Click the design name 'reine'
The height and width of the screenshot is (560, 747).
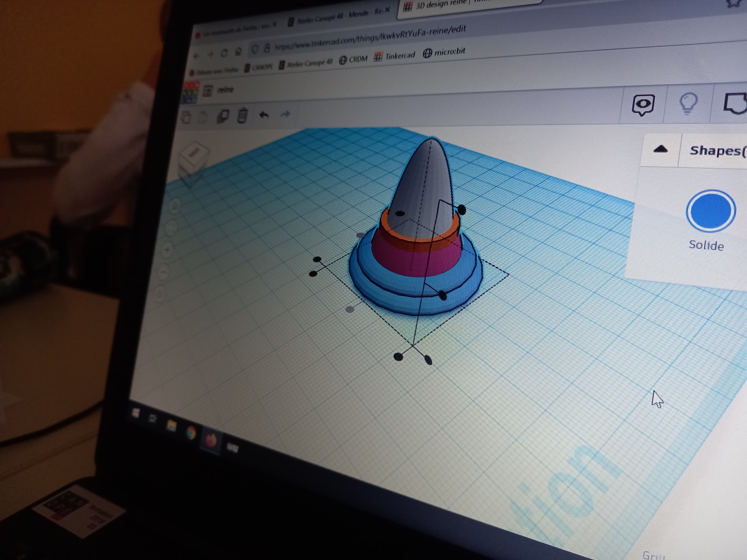tap(225, 90)
